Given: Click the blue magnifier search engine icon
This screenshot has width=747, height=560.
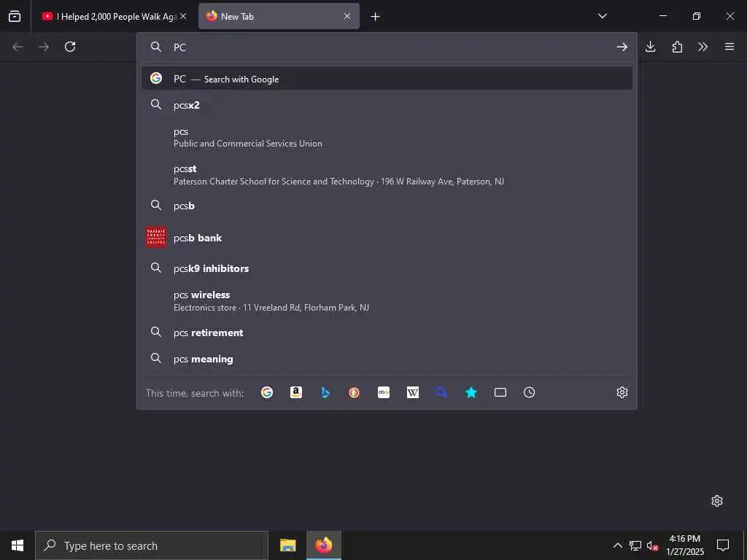Looking at the screenshot, I should coord(441,392).
